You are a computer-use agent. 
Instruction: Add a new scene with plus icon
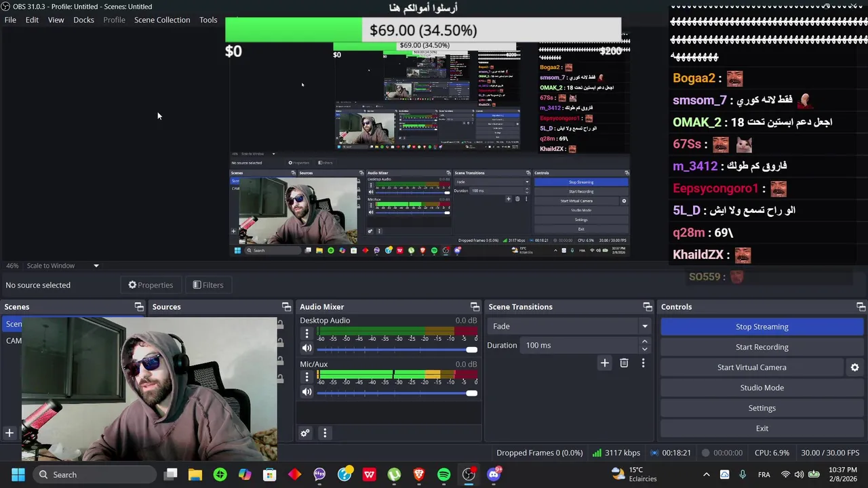pos(9,433)
